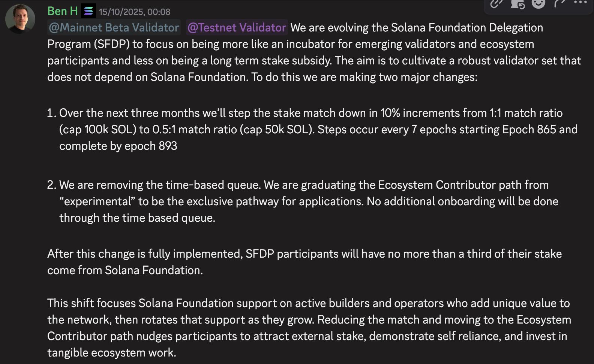Screen dimensions: 594x364
Task: Click the 15/10/2025, 00:08 message timestamp
Action: tap(135, 12)
